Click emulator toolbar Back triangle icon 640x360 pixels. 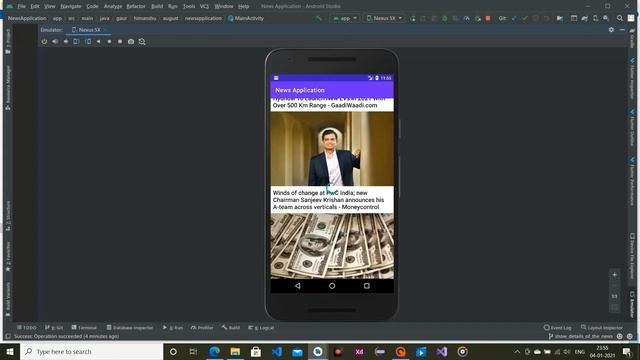[x=98, y=42]
